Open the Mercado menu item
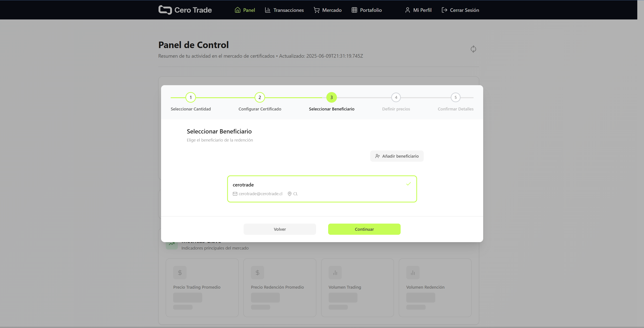This screenshot has width=644, height=328. [x=332, y=10]
